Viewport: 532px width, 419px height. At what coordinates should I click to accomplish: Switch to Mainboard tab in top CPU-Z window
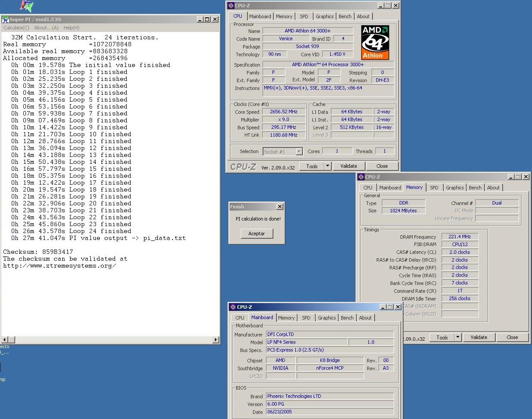click(260, 16)
